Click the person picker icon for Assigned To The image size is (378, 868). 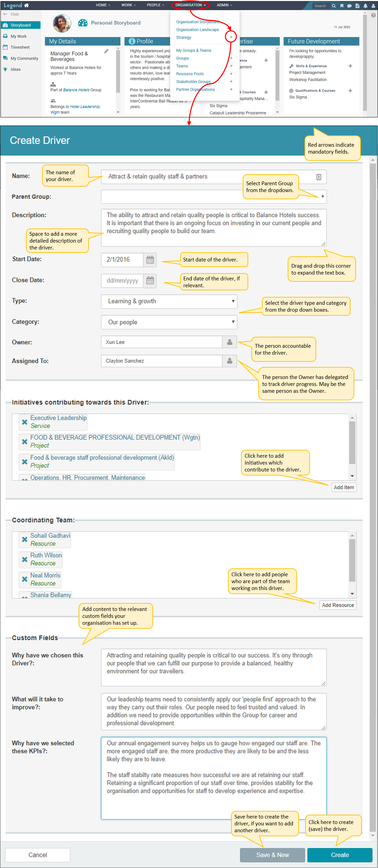[230, 361]
